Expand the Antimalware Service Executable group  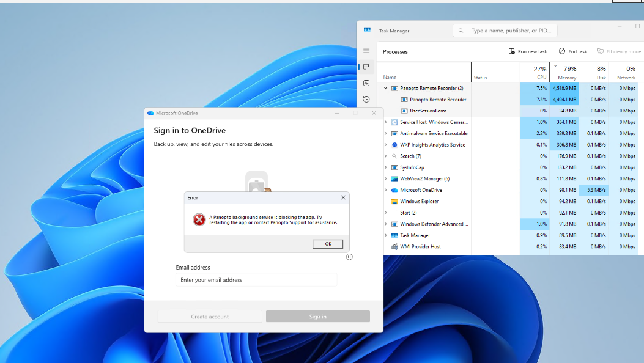coord(386,133)
